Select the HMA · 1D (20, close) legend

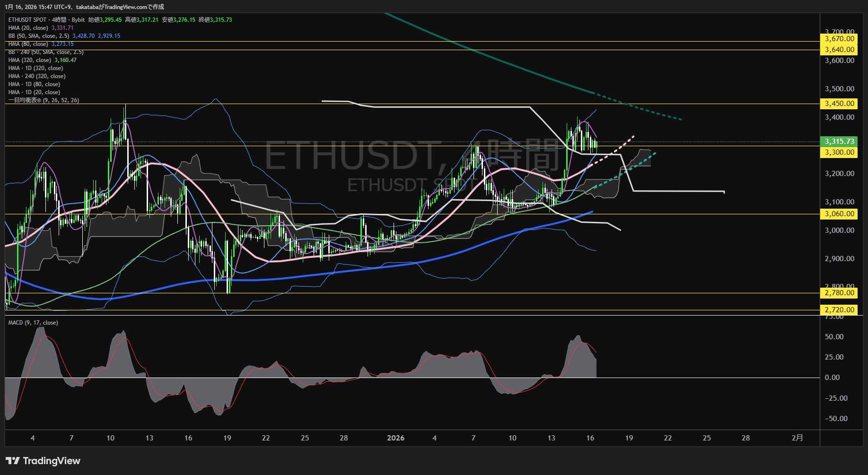pos(34,92)
